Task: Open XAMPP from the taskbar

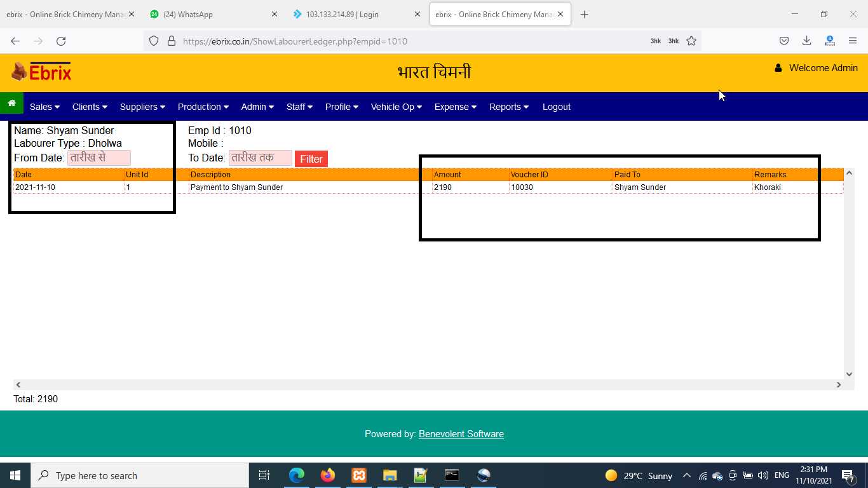Action: 358,475
